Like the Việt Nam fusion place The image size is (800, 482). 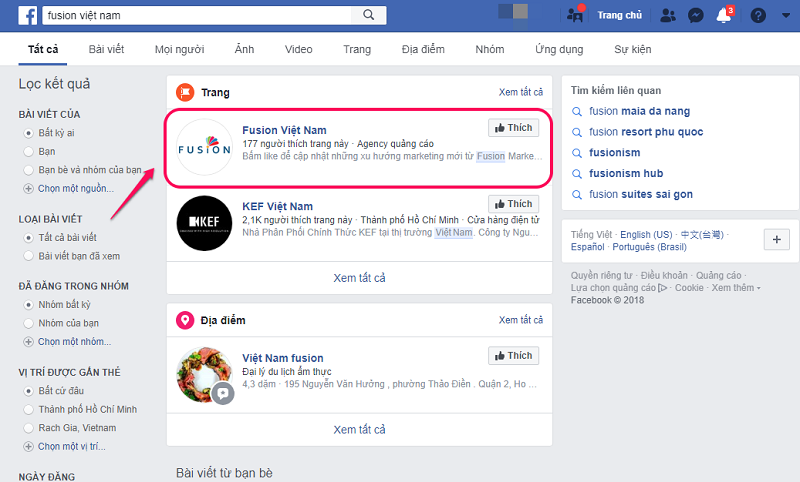(x=513, y=356)
